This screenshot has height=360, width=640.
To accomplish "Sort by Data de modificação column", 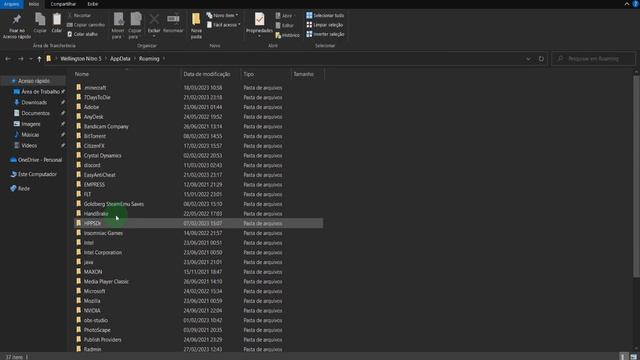I will coord(211,74).
